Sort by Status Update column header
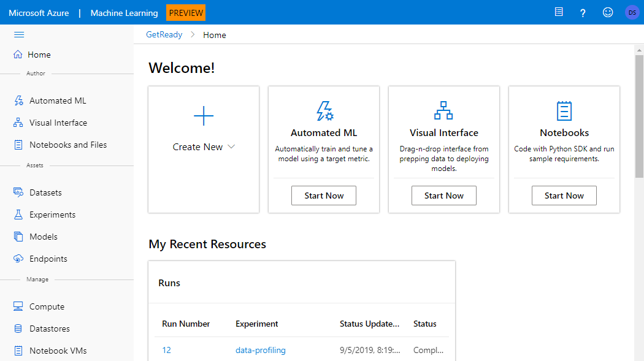 coord(369,324)
